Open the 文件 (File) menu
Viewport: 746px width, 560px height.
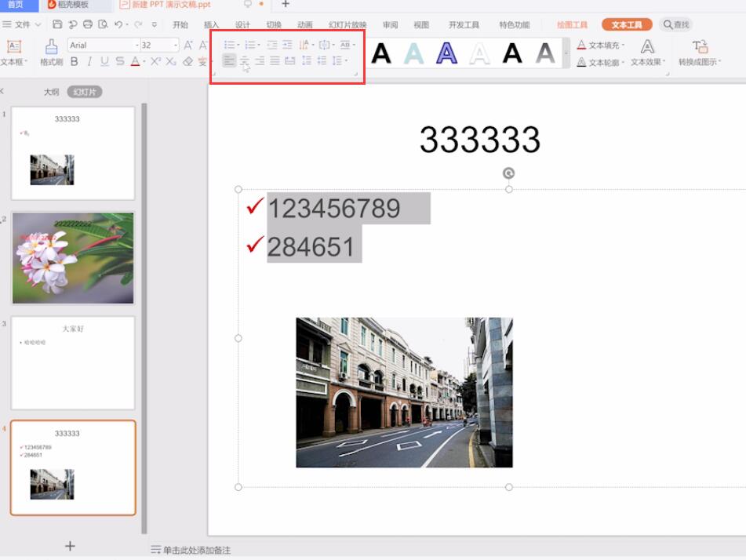[x=22, y=24]
